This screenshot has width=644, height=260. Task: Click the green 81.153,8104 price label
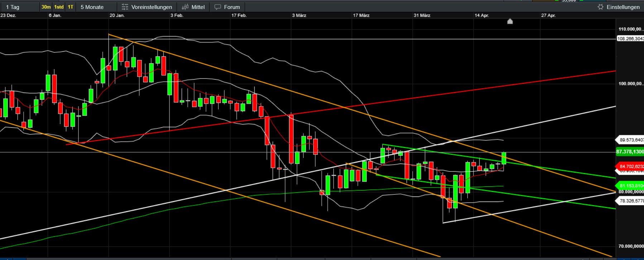630,186
